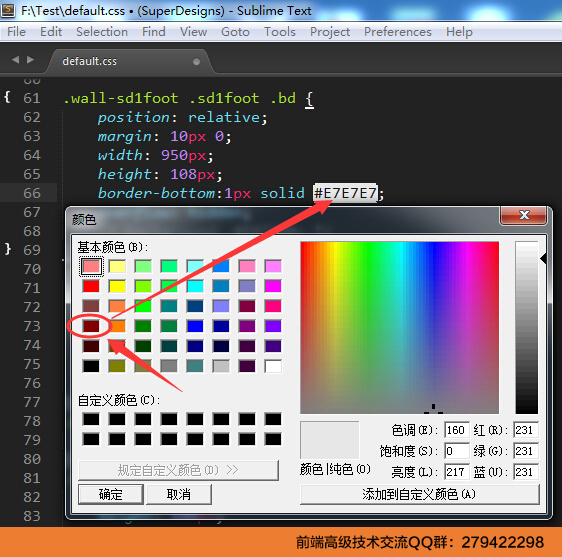This screenshot has width=562, height=557.
Task: Click the 色调 hue input field
Action: (457, 430)
